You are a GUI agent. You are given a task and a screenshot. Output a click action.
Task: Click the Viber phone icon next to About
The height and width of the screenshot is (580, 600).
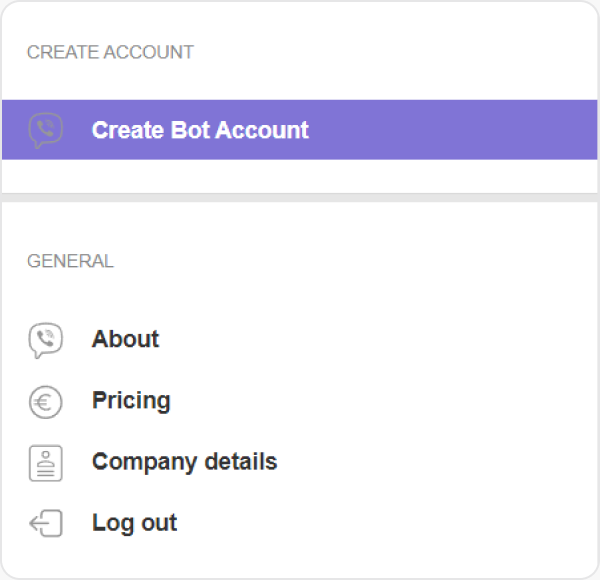pos(45,340)
